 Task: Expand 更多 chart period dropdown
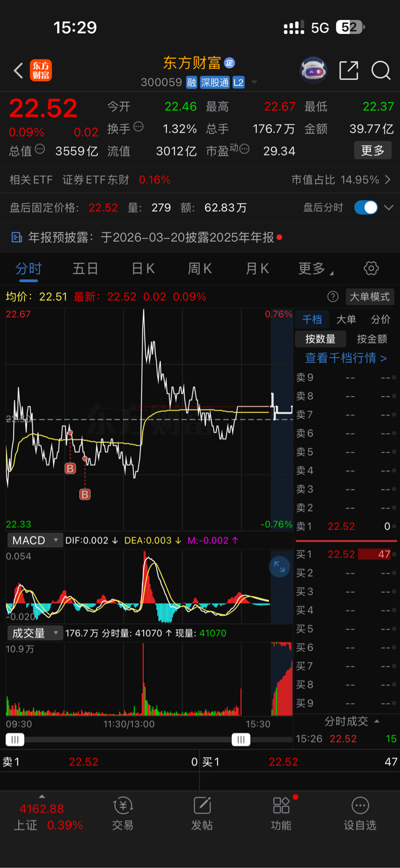316,268
